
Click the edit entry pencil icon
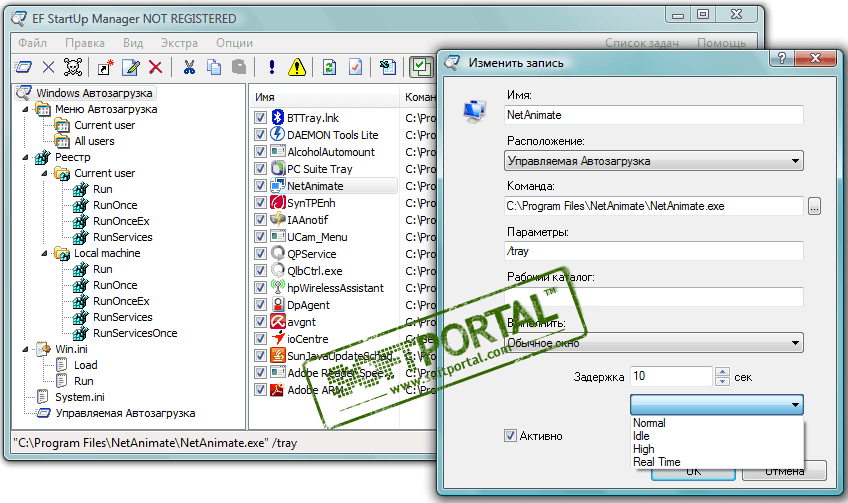[130, 67]
